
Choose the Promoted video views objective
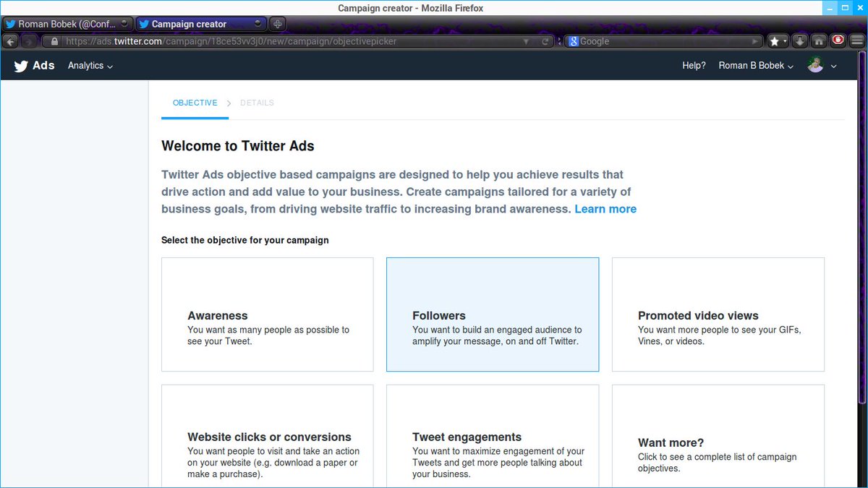coord(718,314)
